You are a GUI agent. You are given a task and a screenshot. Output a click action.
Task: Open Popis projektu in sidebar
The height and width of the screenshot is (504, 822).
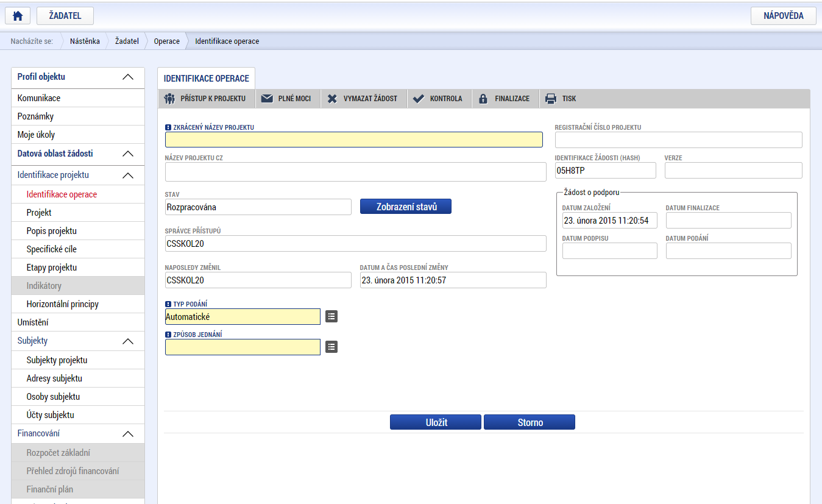click(x=78, y=231)
